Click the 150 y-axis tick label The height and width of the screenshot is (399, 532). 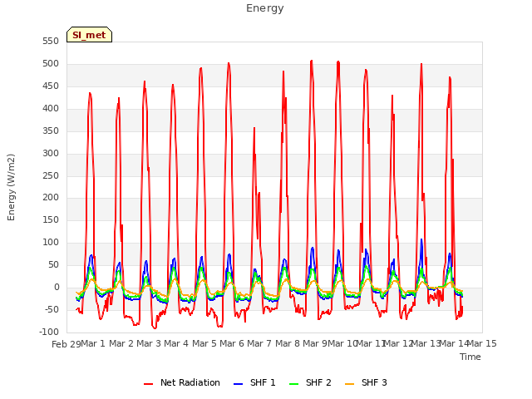(51, 219)
